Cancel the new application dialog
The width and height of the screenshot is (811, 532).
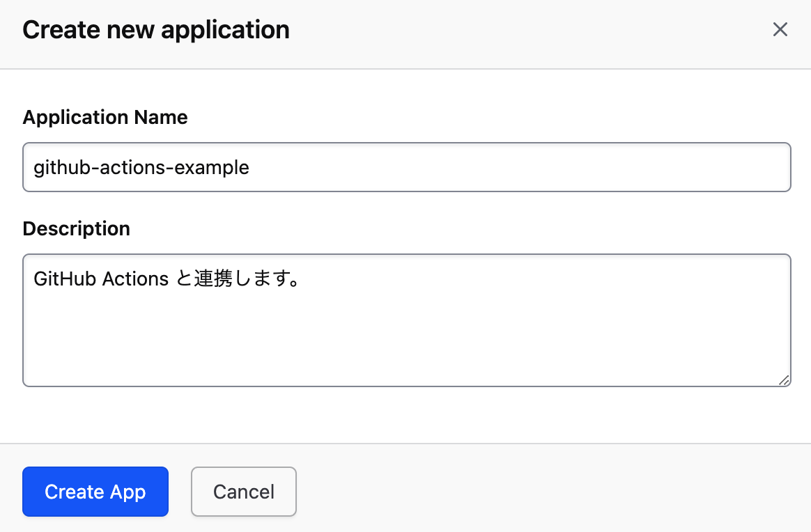244,492
